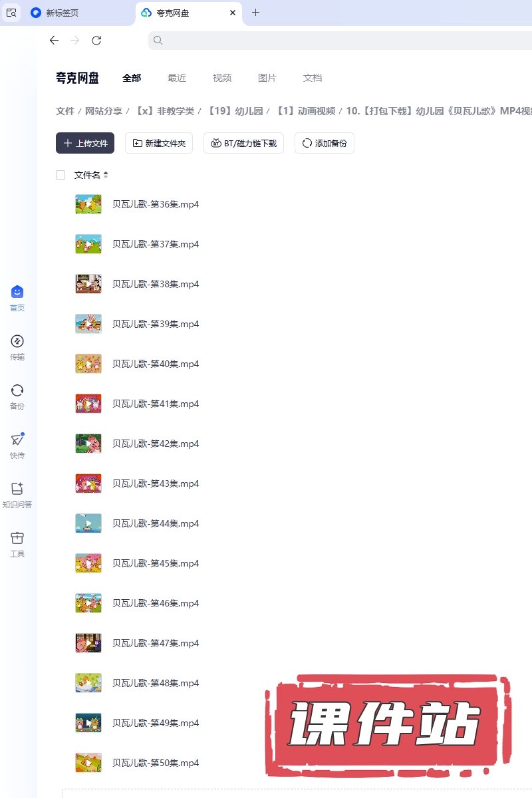Screen dimensions: 532x798
Task: Go back with the browser back arrow
Action: [55, 41]
